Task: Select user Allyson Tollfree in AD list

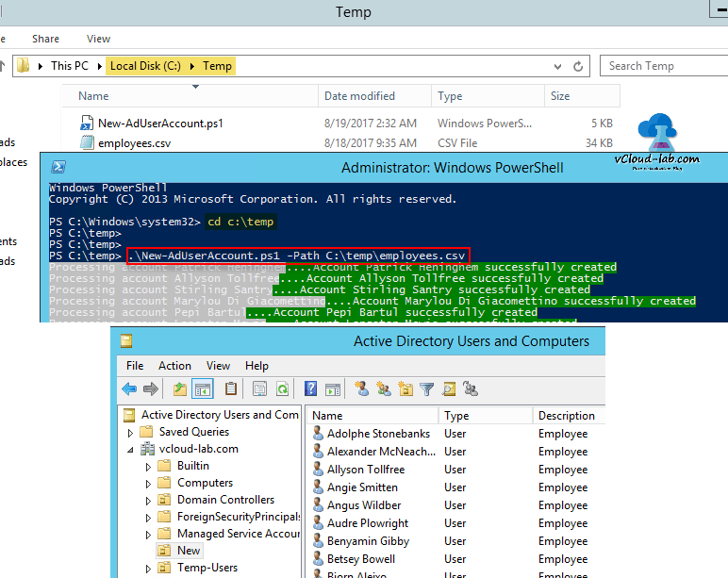Action: 366,470
